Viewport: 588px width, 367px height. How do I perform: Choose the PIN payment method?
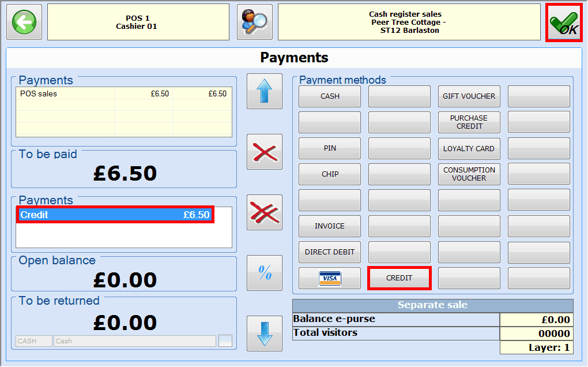(x=330, y=148)
